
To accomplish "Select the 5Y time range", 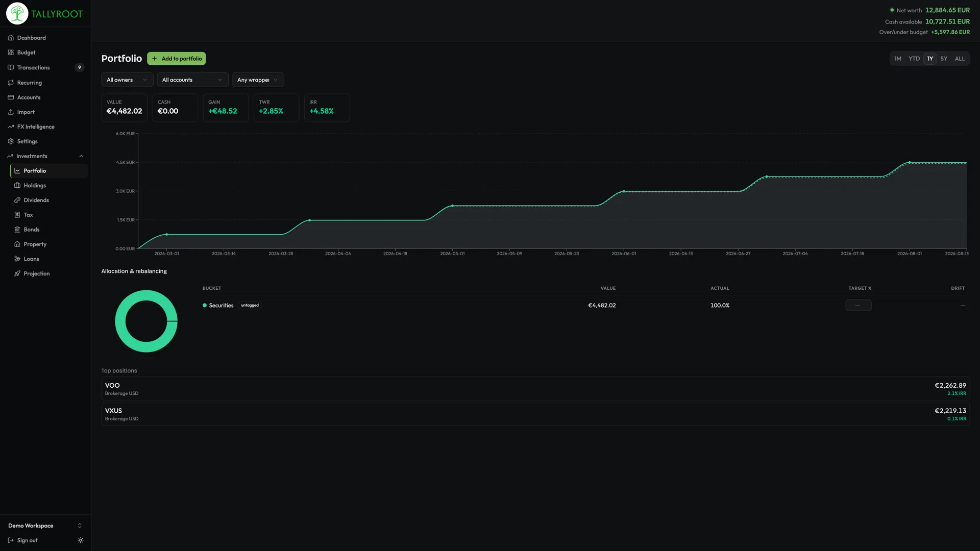I will [x=944, y=59].
